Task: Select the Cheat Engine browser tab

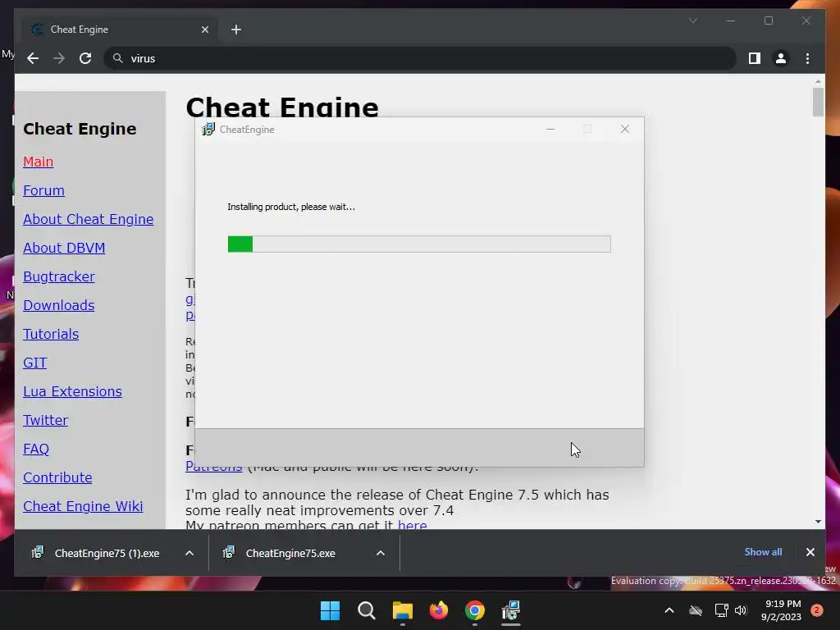Action: pyautogui.click(x=121, y=30)
